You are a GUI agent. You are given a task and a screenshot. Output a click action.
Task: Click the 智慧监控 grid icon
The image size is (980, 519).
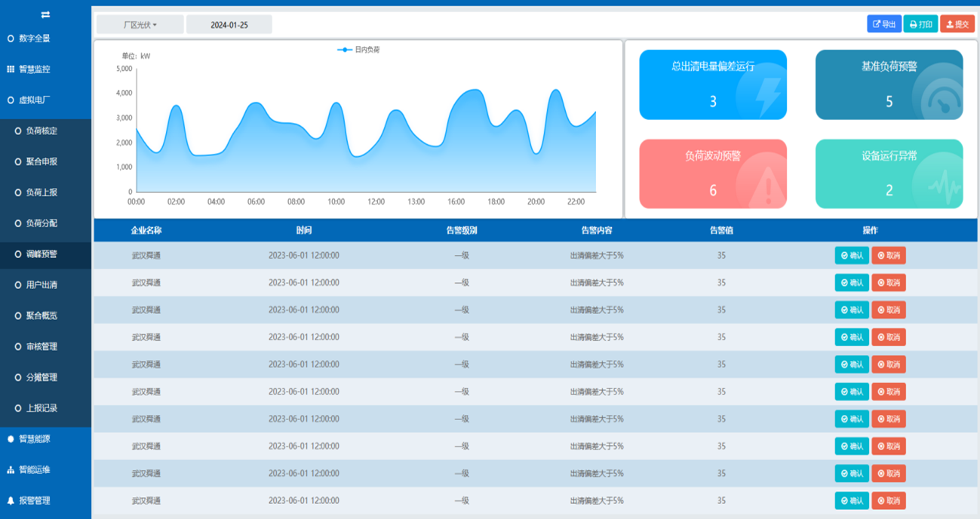(x=11, y=69)
